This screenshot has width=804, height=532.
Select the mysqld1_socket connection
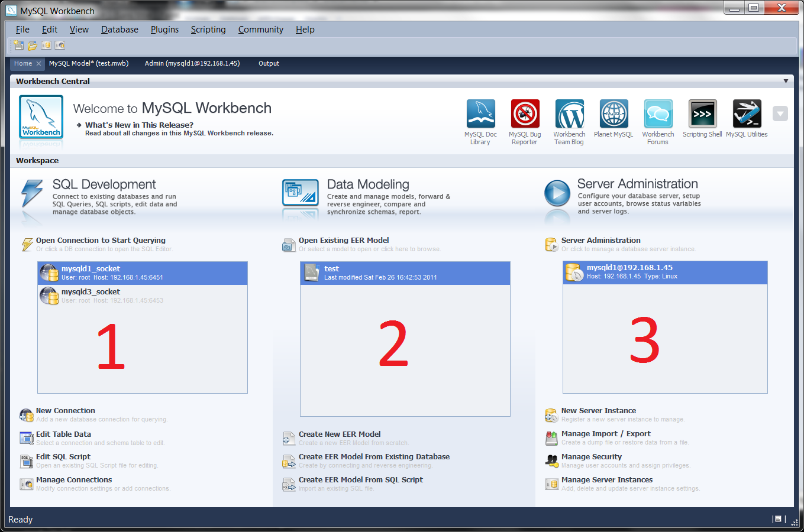click(x=143, y=273)
